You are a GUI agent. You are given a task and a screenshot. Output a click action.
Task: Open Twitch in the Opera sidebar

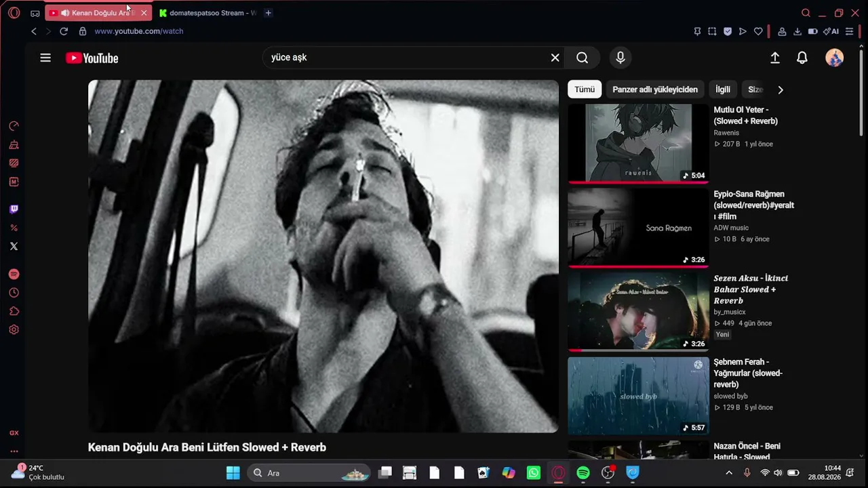14,209
